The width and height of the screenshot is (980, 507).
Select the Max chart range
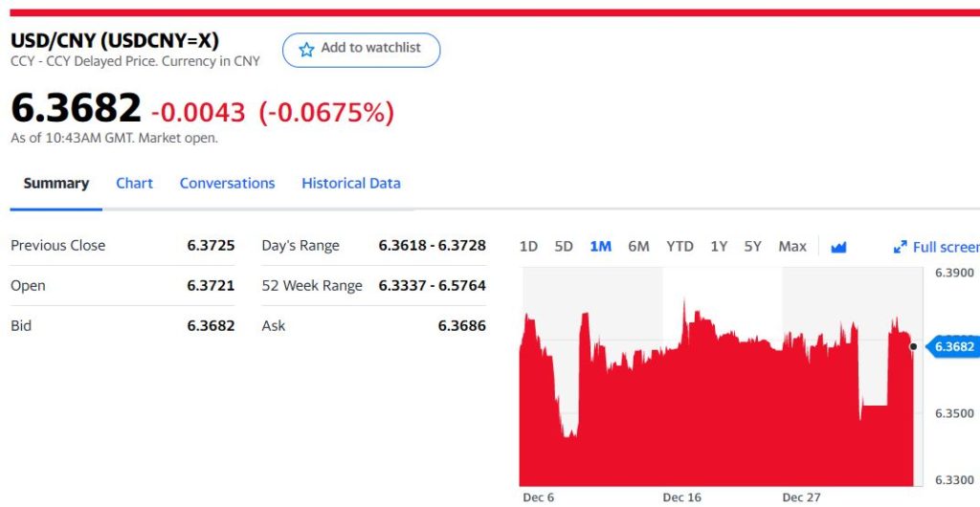coord(792,247)
